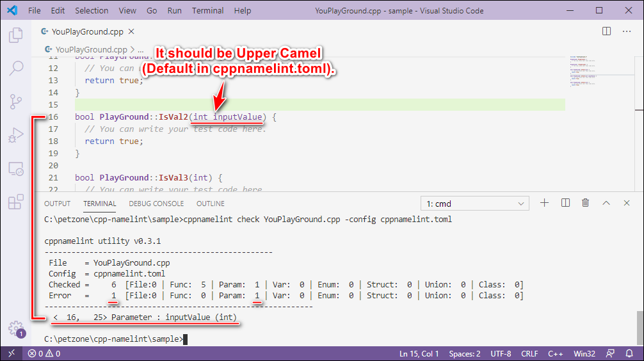This screenshot has height=361, width=644.
Task: Click 'cppnamelint utility v0.3.1' text
Action: (102, 241)
